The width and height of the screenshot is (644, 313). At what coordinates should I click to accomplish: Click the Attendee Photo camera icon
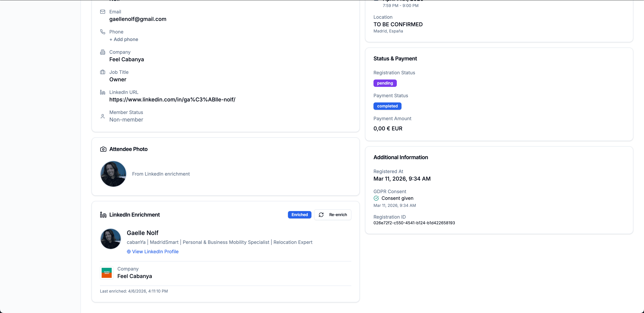103,149
